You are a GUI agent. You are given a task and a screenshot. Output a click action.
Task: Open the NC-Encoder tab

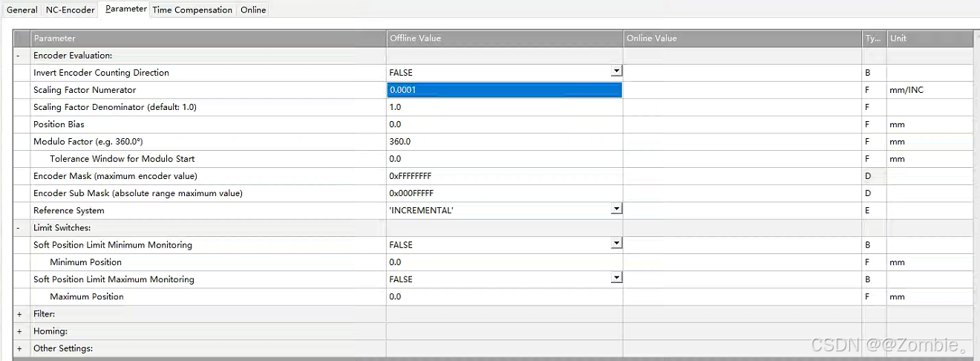(x=71, y=10)
